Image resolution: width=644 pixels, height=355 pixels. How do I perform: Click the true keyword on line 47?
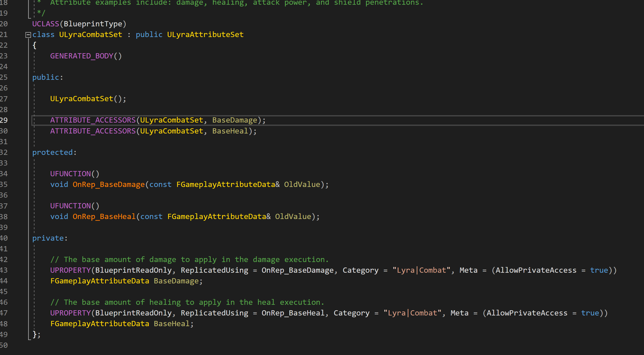click(x=590, y=313)
